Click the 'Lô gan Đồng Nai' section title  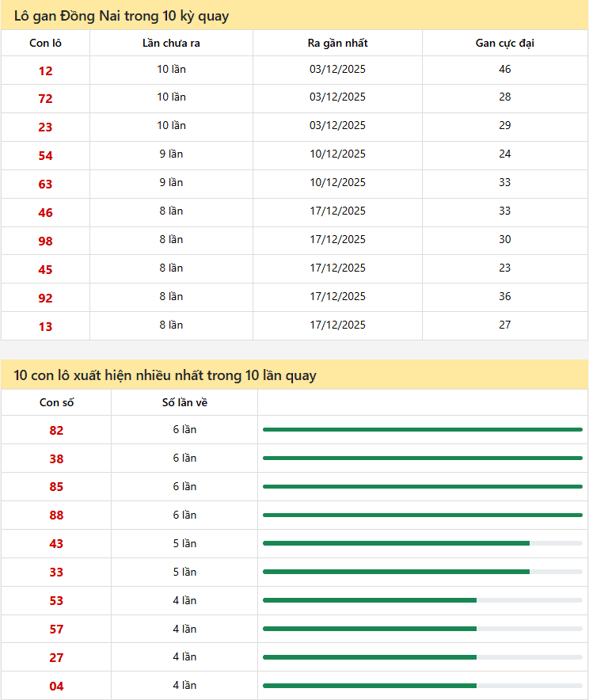pos(121,16)
